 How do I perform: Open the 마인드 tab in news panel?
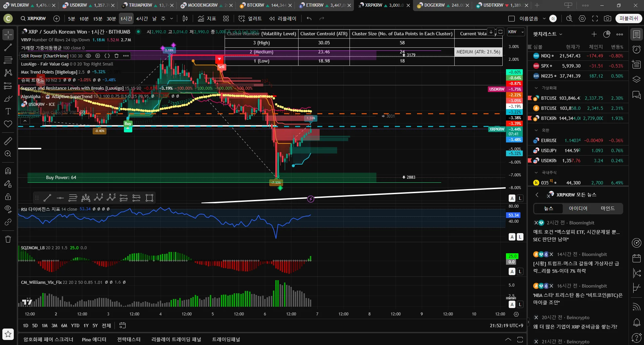click(x=608, y=209)
